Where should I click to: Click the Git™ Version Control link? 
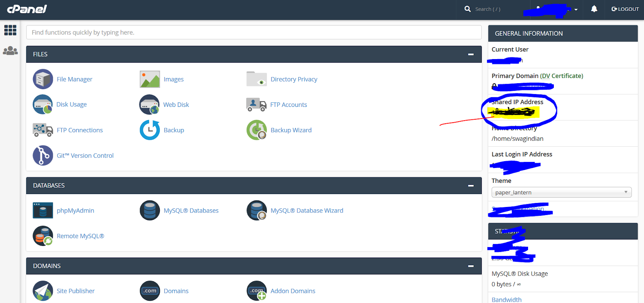[85, 156]
